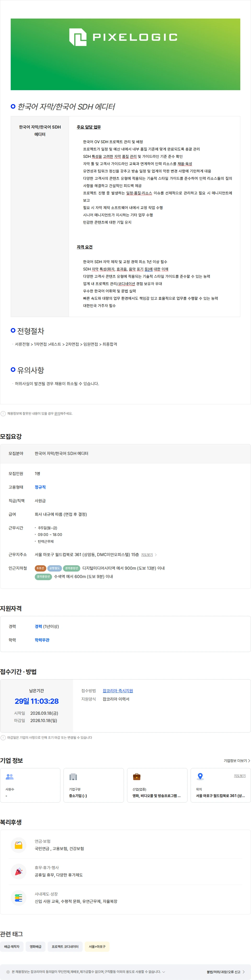Click the info icon beside 마감일은 기업의 사정으로

[3, 738]
